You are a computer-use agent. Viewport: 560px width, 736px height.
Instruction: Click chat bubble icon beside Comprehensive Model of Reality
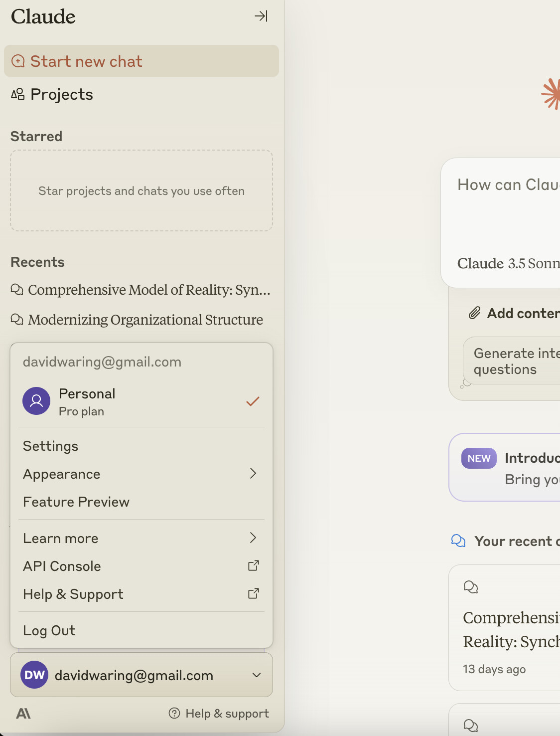(17, 290)
